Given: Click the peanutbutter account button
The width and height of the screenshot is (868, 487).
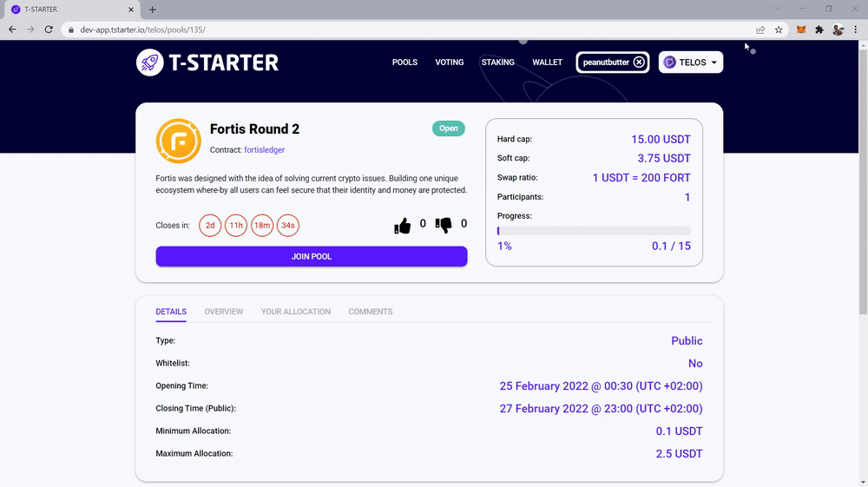Looking at the screenshot, I should pyautogui.click(x=612, y=62).
